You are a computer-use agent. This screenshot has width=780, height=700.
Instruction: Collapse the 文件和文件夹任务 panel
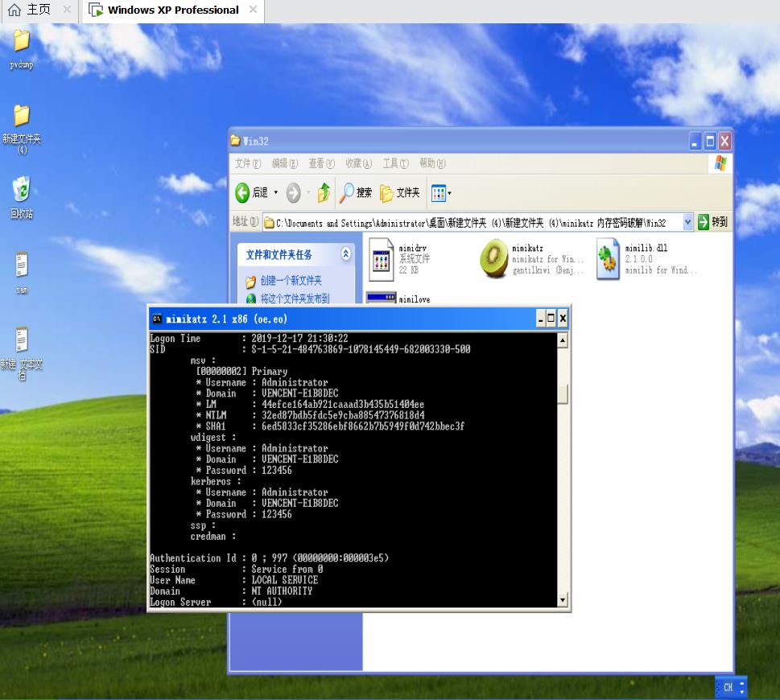pyautogui.click(x=345, y=254)
